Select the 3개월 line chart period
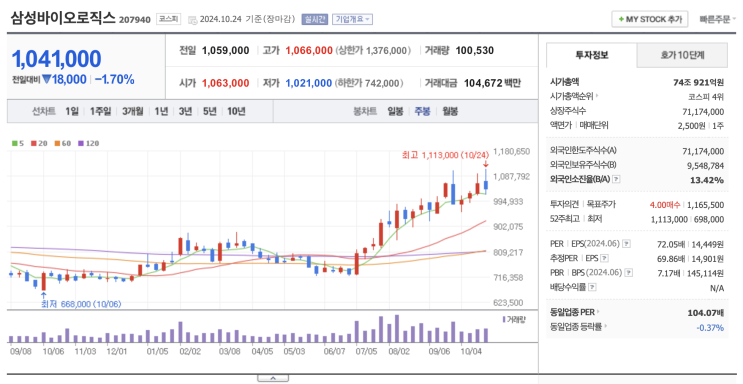Screen dimensions: 743x384 point(133,111)
